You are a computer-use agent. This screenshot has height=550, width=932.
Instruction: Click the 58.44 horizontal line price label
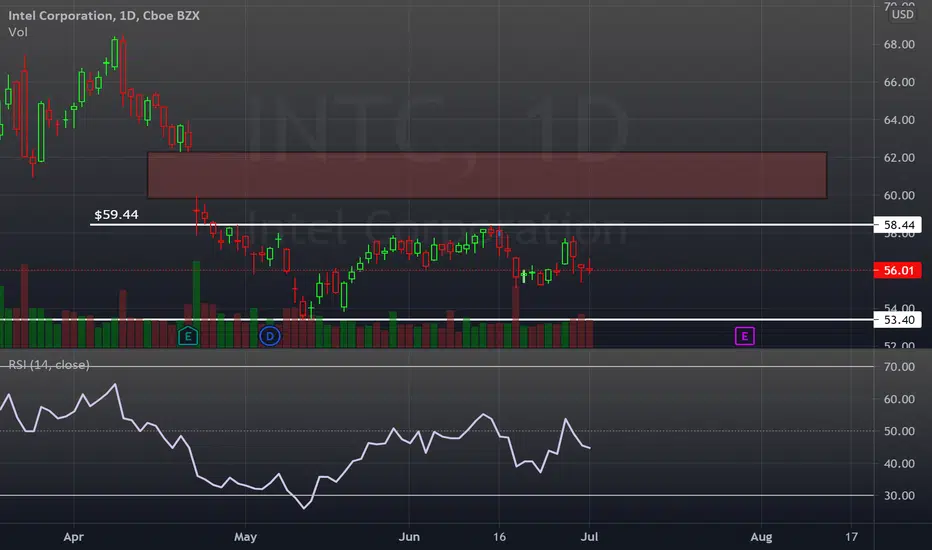coord(898,225)
